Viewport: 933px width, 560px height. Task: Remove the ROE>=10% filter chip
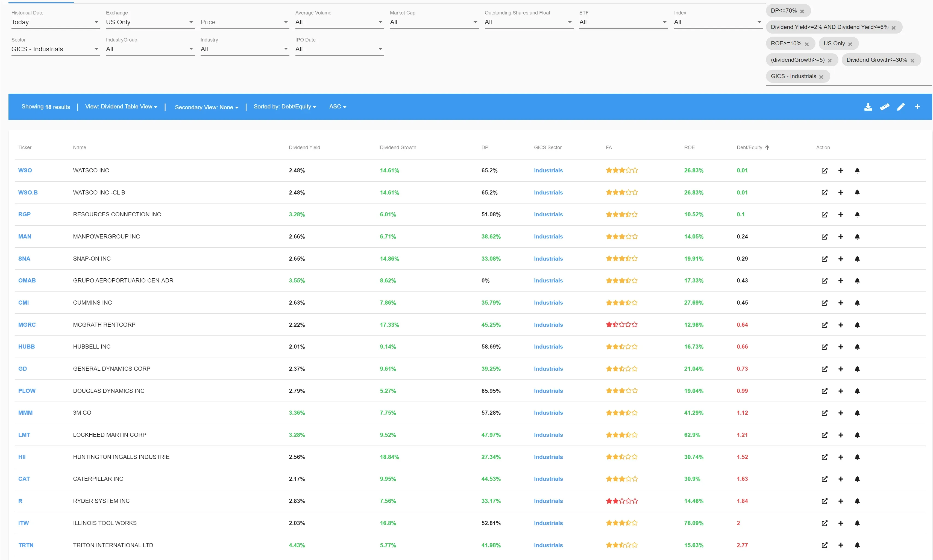pyautogui.click(x=806, y=44)
